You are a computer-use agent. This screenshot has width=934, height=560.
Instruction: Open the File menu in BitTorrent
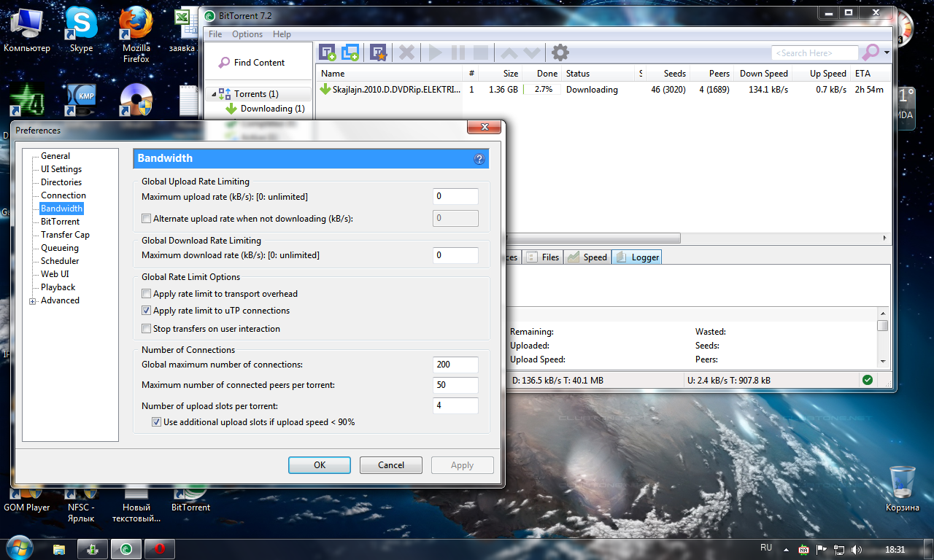[x=215, y=34]
